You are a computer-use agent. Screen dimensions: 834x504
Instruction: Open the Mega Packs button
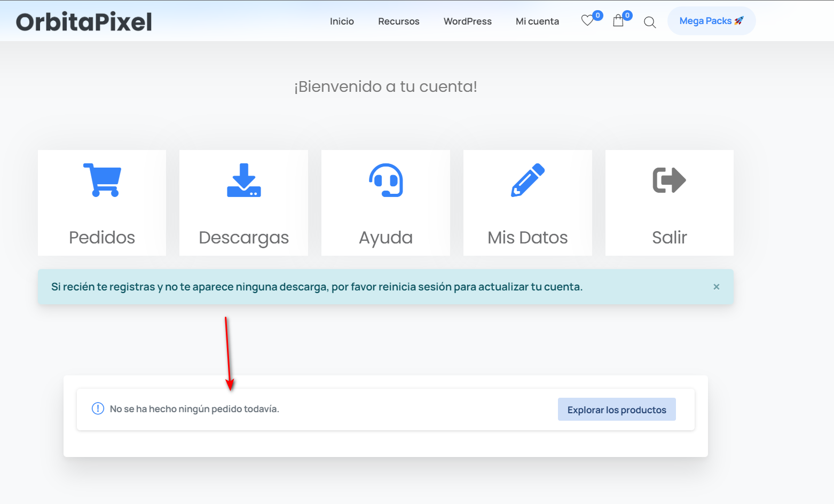(x=711, y=21)
